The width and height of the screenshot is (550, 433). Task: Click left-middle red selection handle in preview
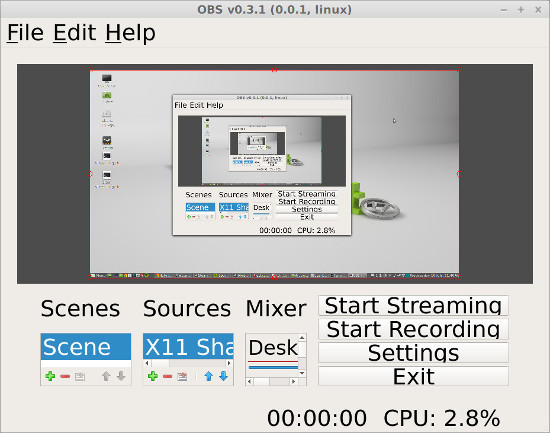coord(90,174)
